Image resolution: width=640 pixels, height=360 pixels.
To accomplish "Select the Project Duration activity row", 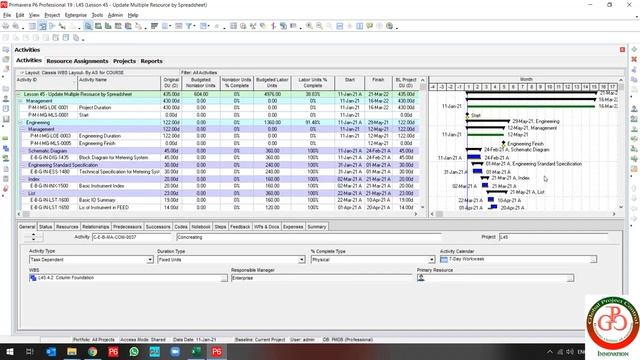I will click(x=218, y=108).
